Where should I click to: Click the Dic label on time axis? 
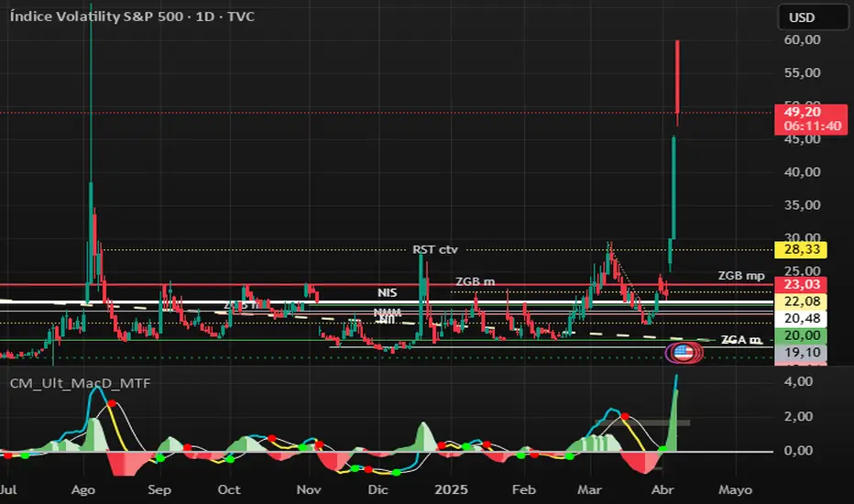(x=378, y=490)
